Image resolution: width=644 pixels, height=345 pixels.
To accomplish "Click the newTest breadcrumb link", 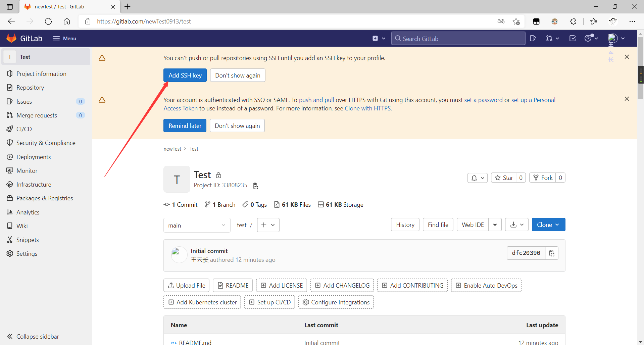I will coord(172,149).
